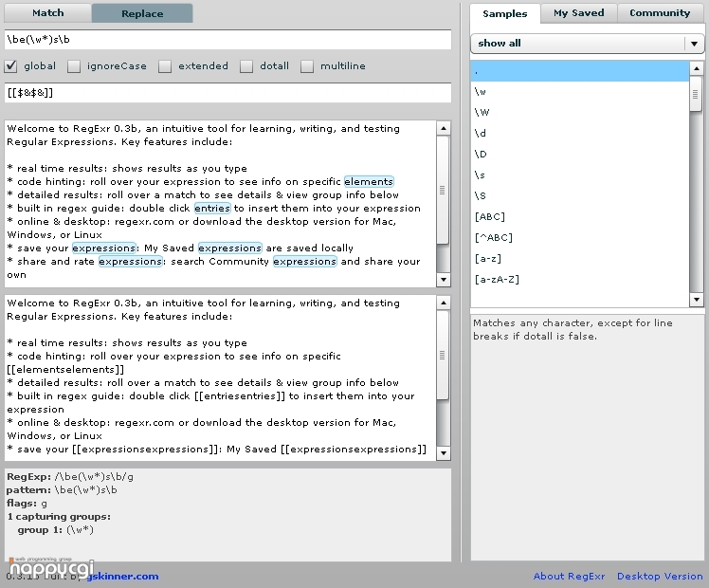Click the sample description text panel
709x588 pixels.
coord(587,438)
